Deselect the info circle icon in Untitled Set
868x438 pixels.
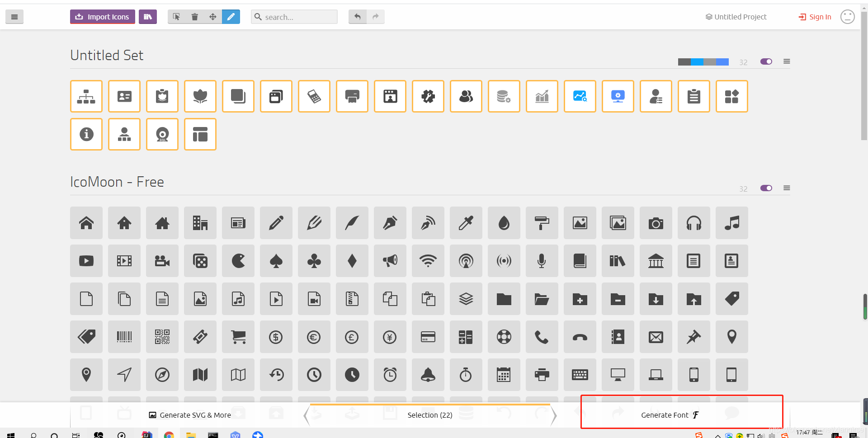click(86, 134)
